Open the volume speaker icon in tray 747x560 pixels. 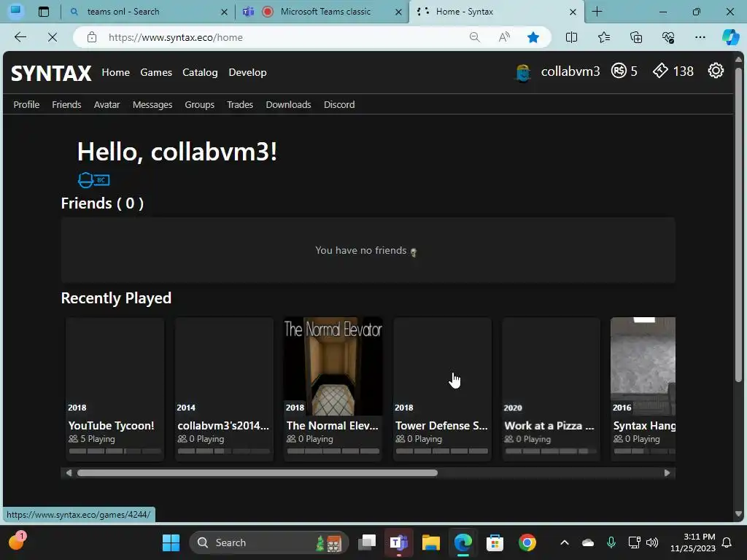click(651, 542)
